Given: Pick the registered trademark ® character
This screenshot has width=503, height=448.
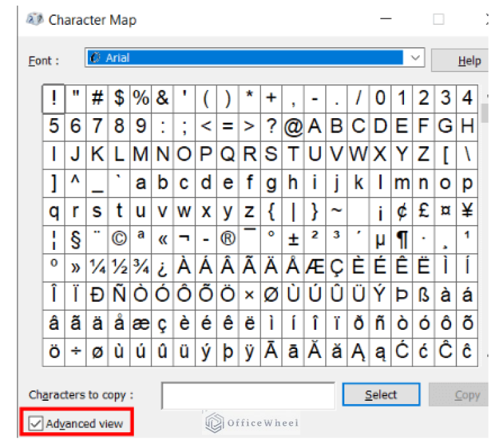Looking at the screenshot, I should coord(228,240).
